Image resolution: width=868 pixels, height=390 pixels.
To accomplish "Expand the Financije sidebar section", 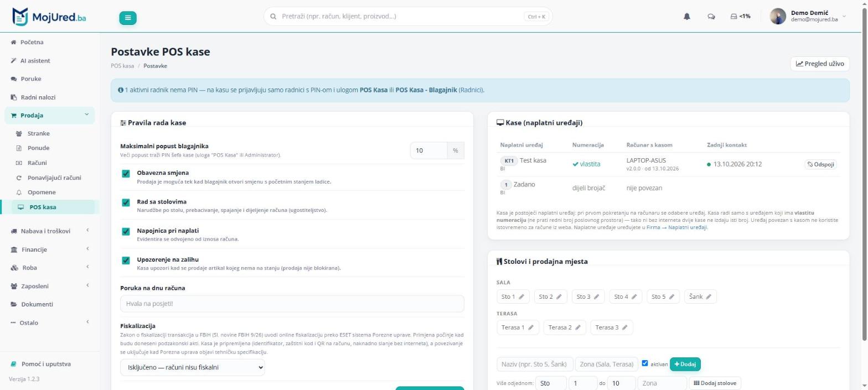I will tap(49, 249).
